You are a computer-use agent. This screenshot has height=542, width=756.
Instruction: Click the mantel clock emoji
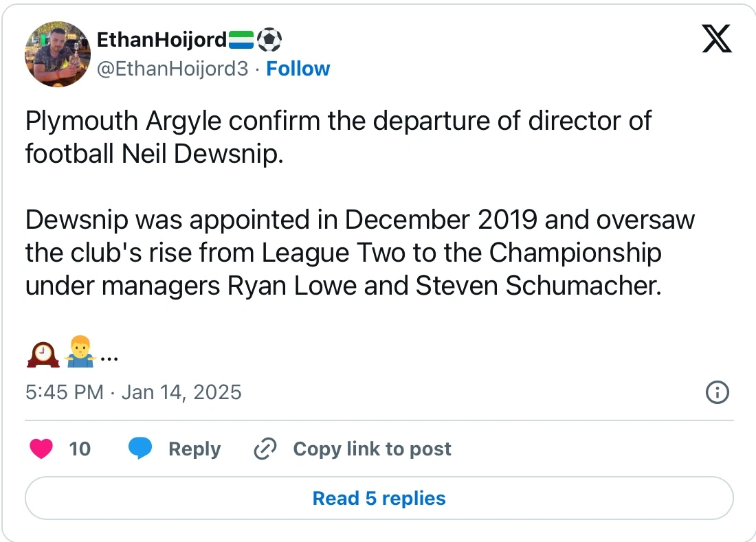pyautogui.click(x=43, y=354)
